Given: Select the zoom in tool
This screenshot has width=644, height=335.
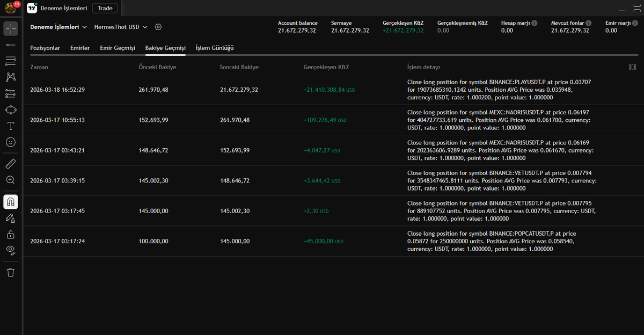Looking at the screenshot, I should click(x=11, y=180).
